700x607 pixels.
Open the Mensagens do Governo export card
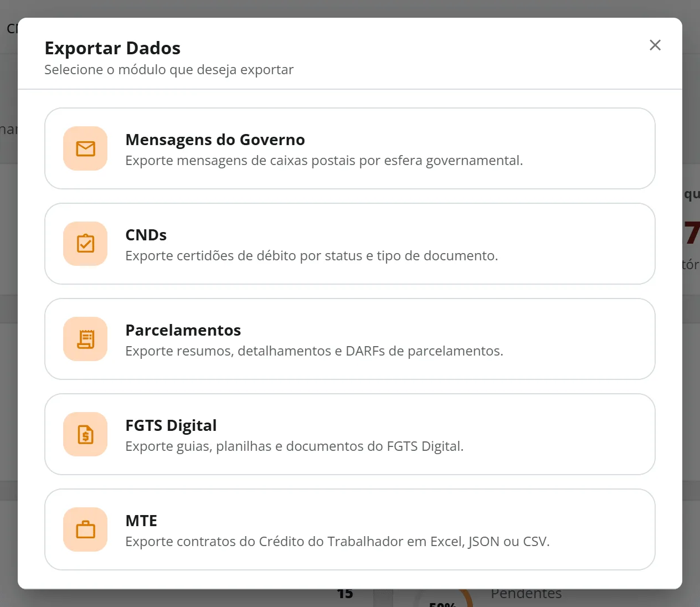(x=350, y=148)
